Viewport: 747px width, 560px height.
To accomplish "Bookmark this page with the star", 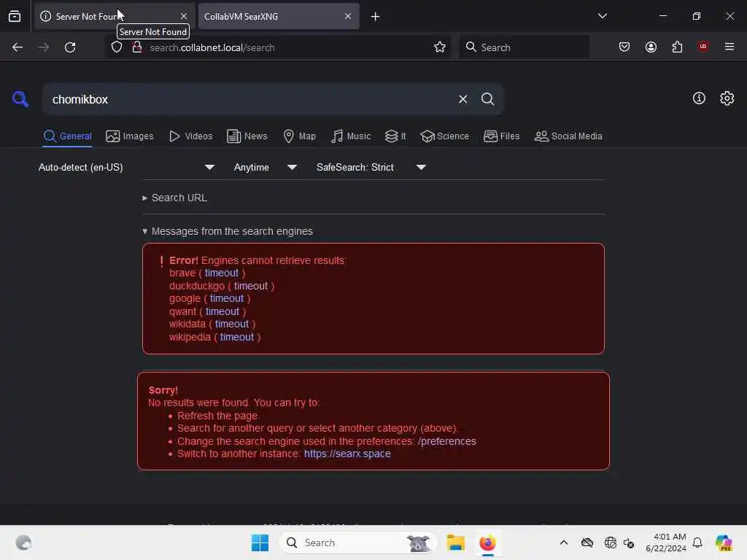I will point(440,47).
